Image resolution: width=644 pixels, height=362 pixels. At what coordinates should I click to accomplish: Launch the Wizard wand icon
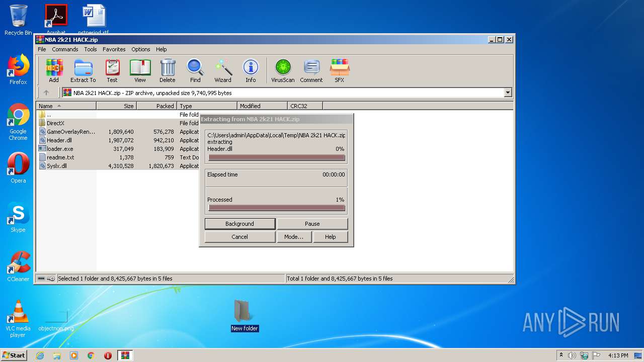pos(223,70)
